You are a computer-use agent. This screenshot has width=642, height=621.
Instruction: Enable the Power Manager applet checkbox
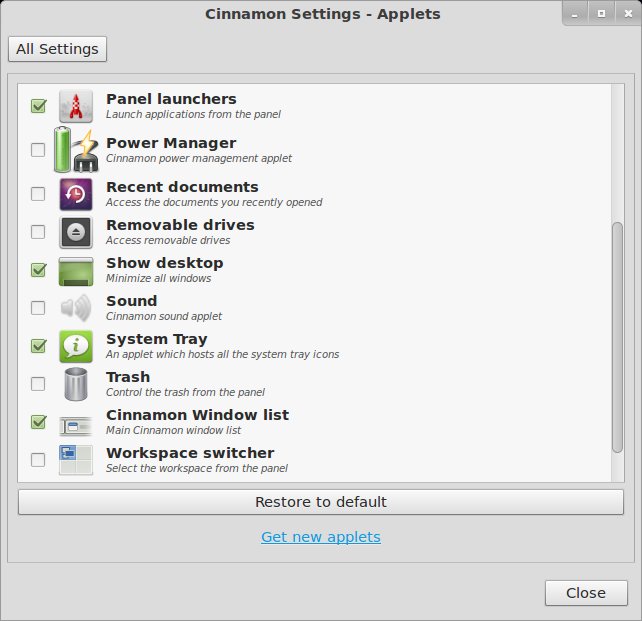pyautogui.click(x=38, y=150)
